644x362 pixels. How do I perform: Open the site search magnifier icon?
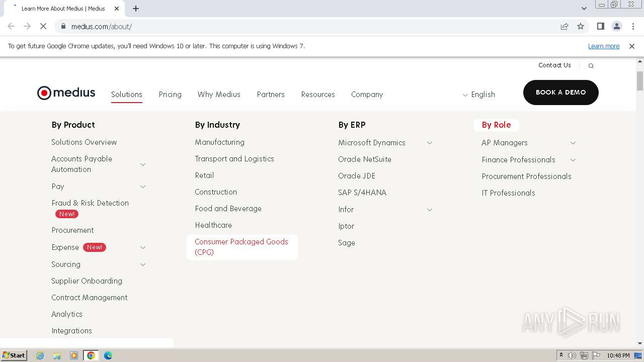coord(591,66)
